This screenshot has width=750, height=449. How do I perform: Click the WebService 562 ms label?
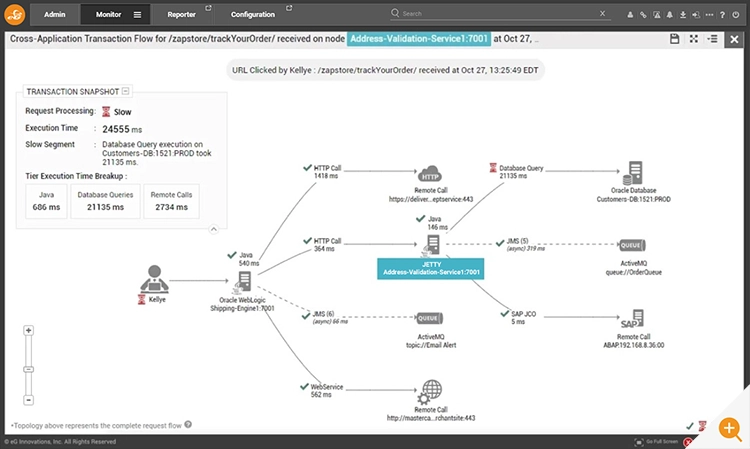tap(327, 391)
